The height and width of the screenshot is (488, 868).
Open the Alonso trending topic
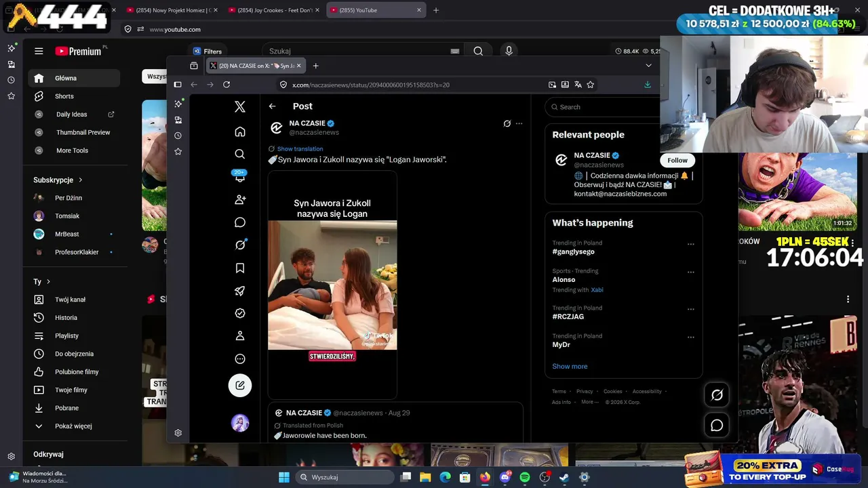tap(564, 280)
